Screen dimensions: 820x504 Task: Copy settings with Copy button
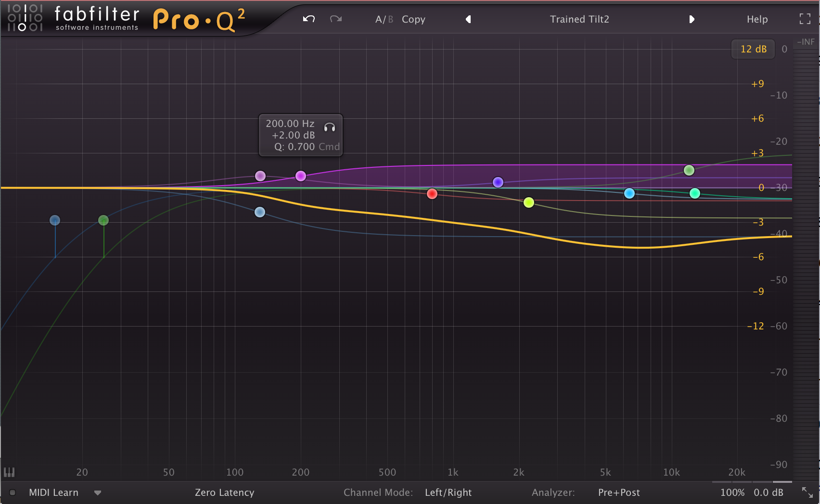[x=413, y=19]
